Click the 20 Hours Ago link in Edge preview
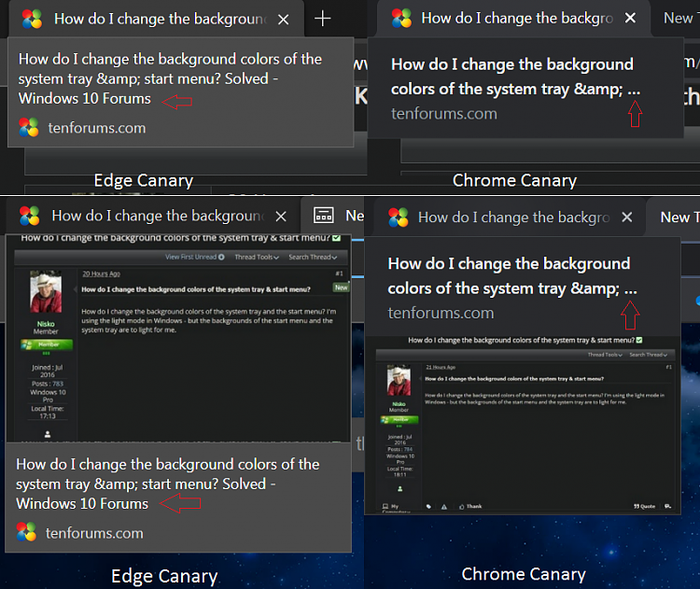The width and height of the screenshot is (700, 589). [x=102, y=273]
